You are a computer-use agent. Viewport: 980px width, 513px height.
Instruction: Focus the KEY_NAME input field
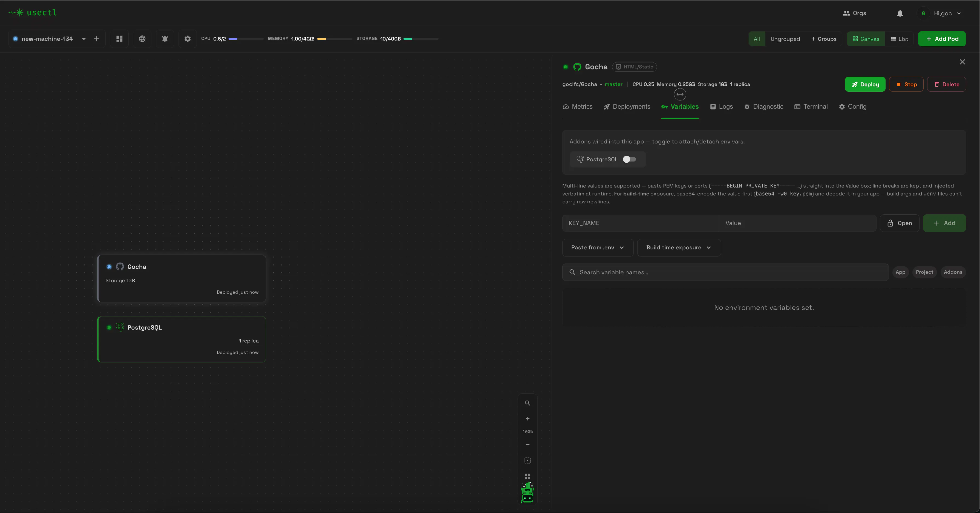(x=641, y=223)
